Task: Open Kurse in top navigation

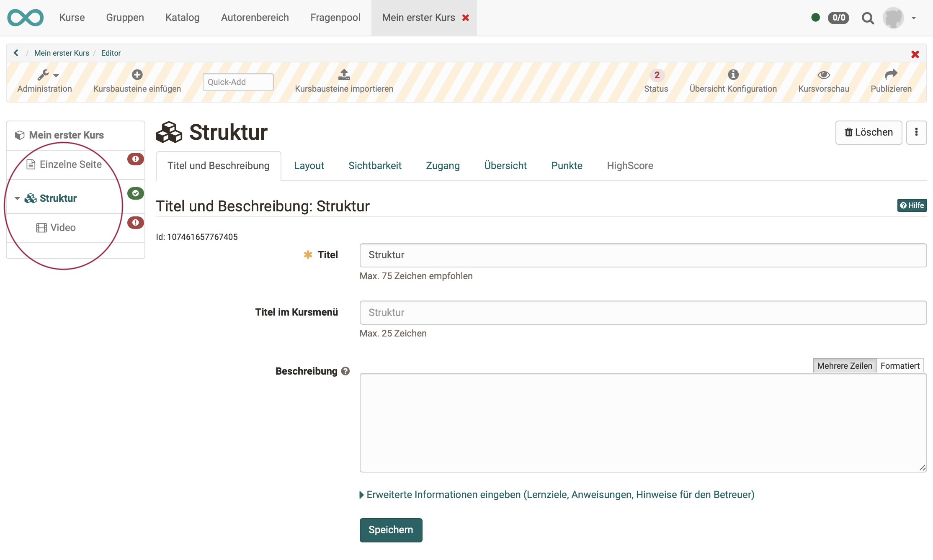Action: tap(72, 18)
